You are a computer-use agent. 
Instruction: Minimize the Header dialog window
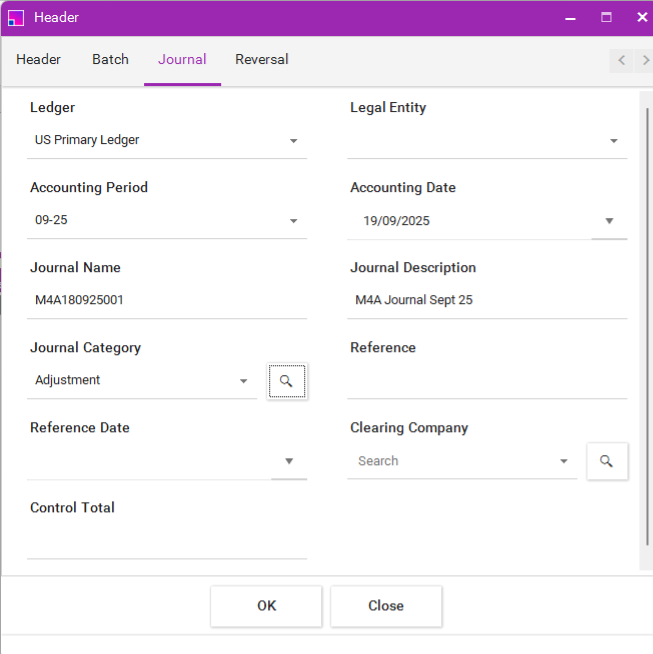[x=570, y=17]
